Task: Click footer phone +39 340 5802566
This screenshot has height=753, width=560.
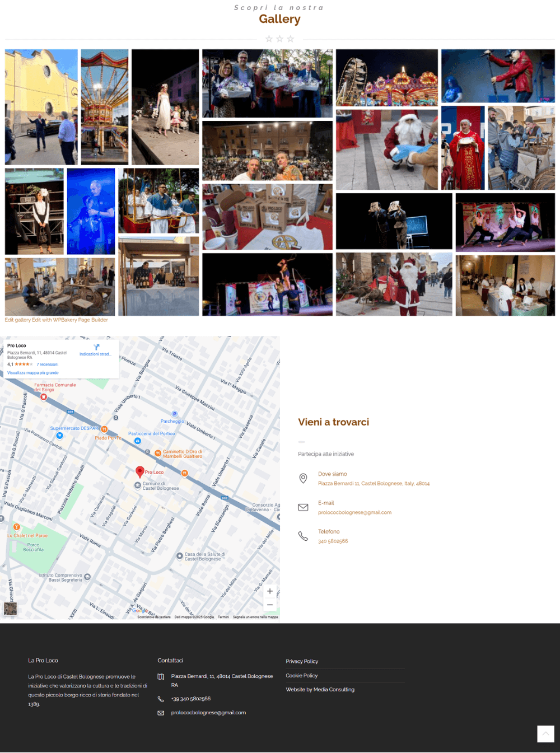Action: (191, 699)
